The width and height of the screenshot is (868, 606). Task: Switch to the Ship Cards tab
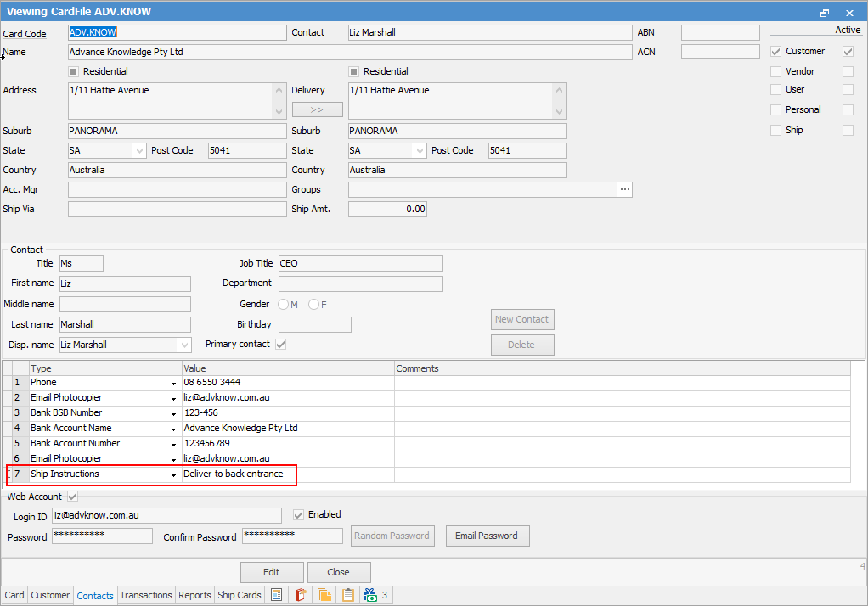click(x=240, y=595)
